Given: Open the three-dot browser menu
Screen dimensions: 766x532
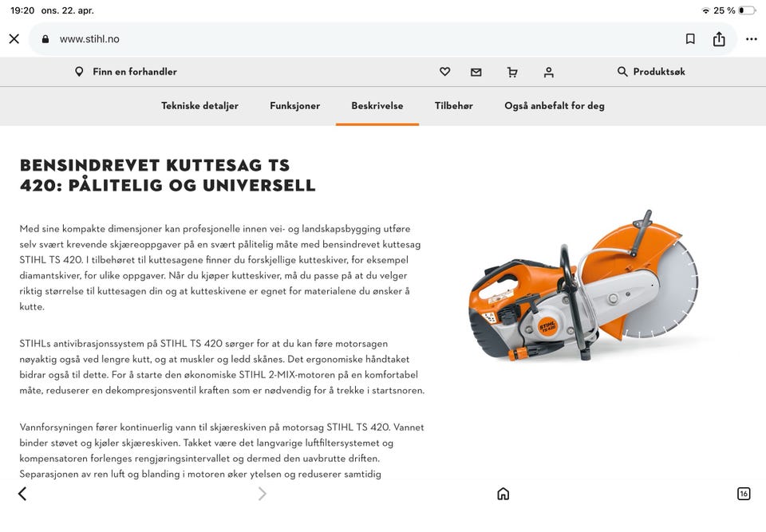Looking at the screenshot, I should point(752,39).
